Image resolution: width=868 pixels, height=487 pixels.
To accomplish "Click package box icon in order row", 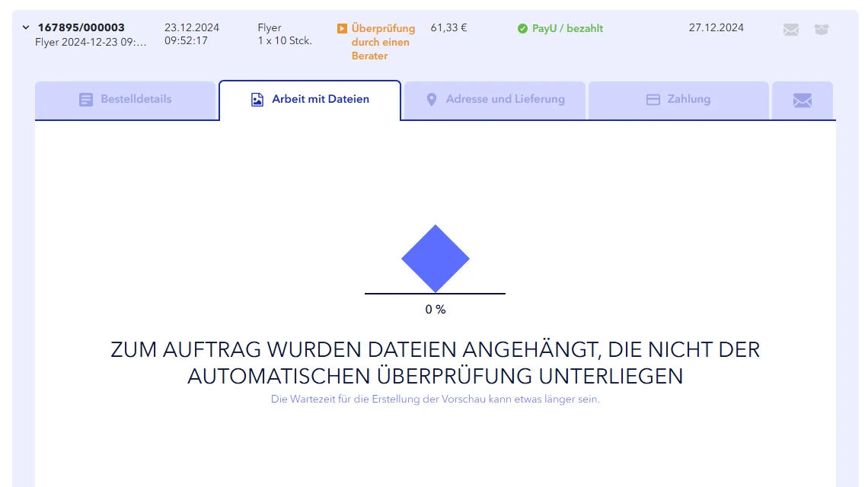I will 822,30.
